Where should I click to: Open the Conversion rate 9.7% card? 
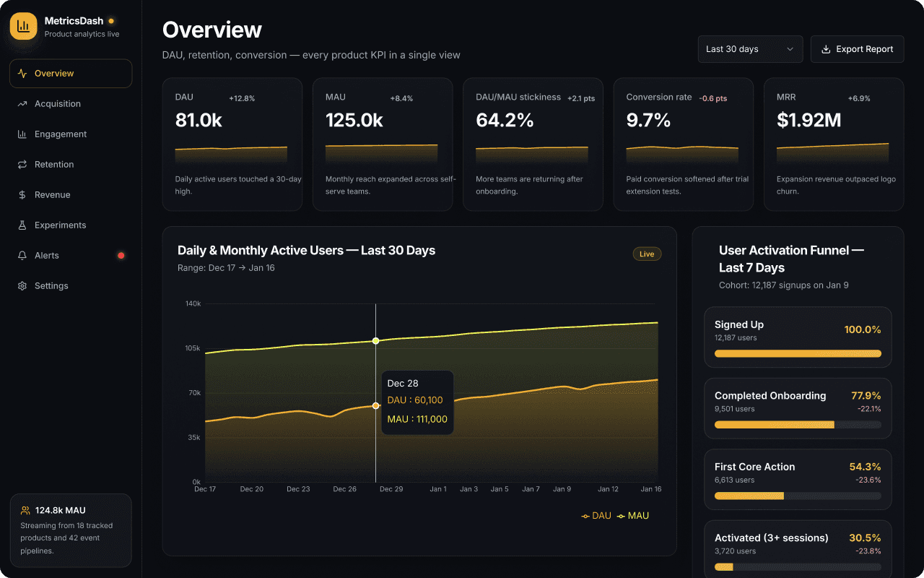(x=684, y=144)
